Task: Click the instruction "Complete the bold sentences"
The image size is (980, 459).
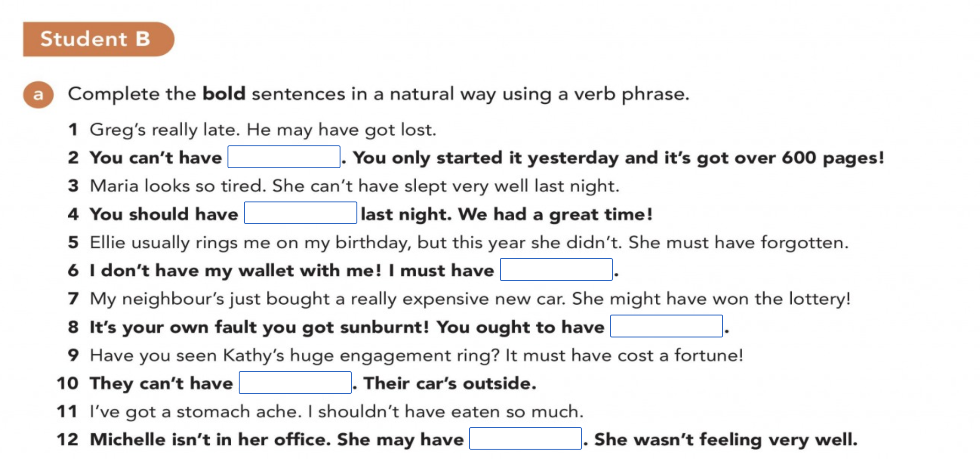Action: click(x=378, y=94)
